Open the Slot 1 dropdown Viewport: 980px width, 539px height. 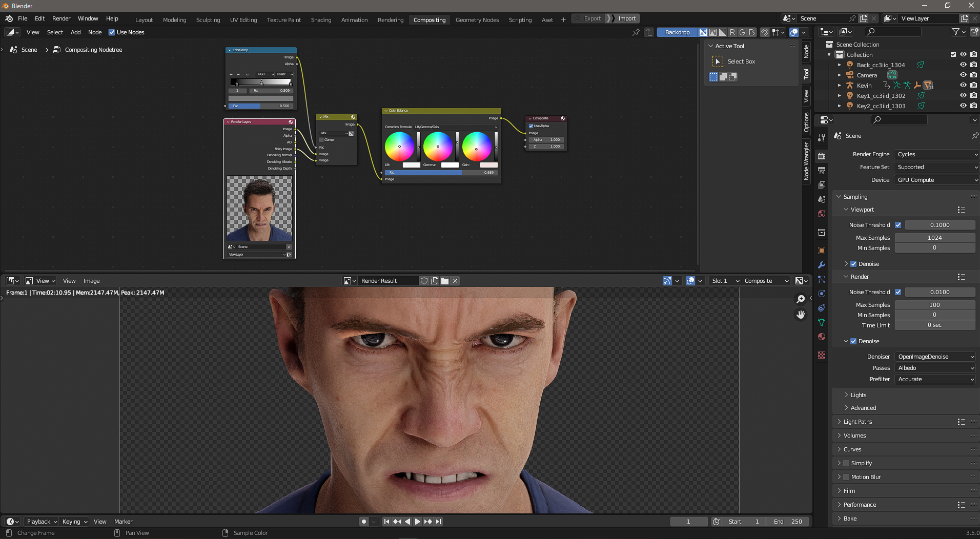[x=724, y=281]
